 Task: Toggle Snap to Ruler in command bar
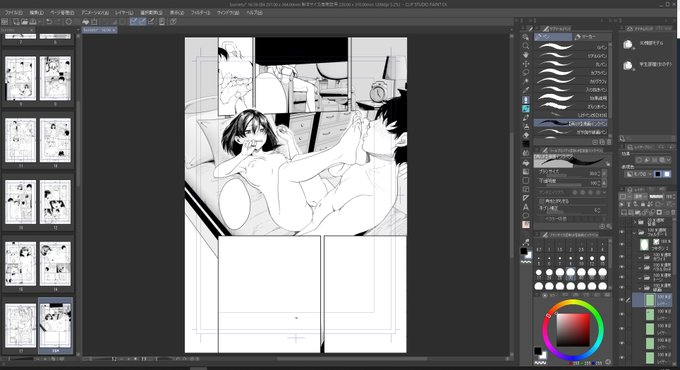(134, 21)
